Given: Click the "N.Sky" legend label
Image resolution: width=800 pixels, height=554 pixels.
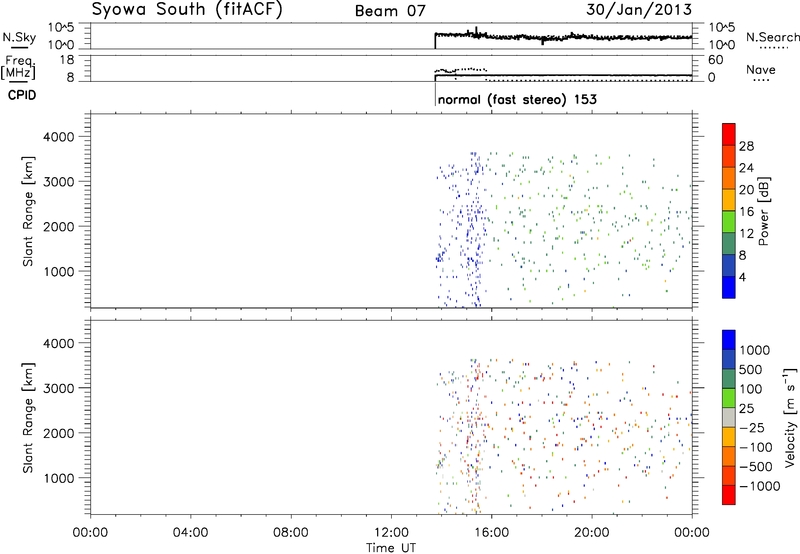Looking at the screenshot, I should click(19, 37).
